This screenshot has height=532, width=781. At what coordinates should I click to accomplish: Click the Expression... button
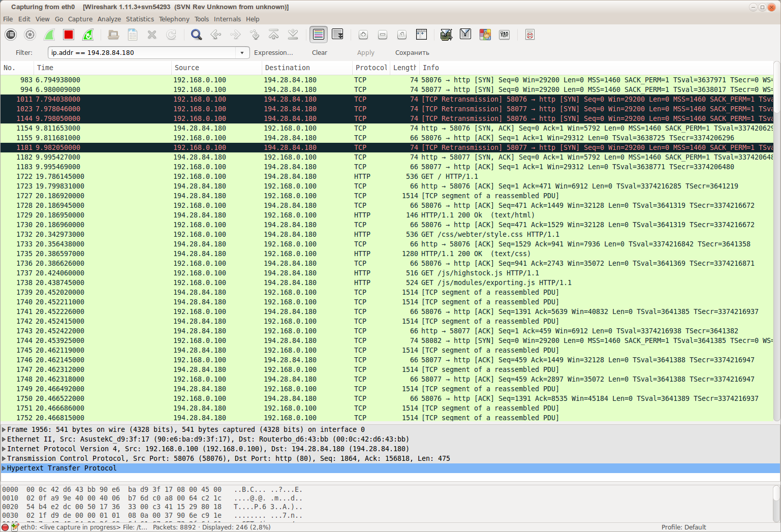273,52
